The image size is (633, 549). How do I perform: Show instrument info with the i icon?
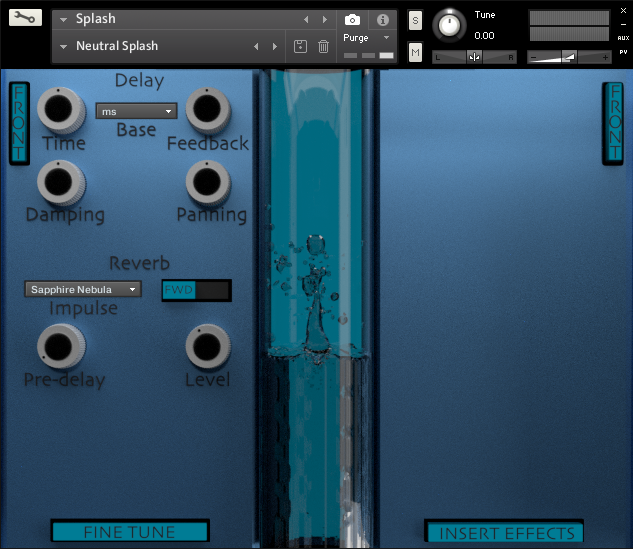[383, 19]
